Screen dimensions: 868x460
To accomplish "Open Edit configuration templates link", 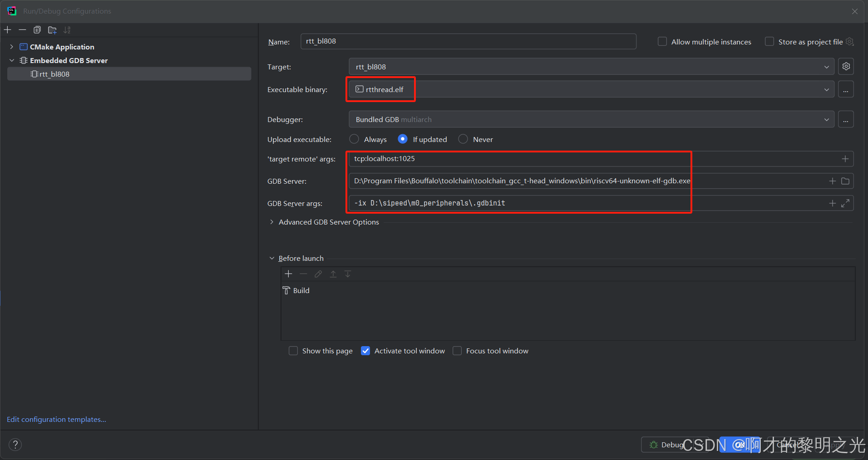I will click(56, 419).
